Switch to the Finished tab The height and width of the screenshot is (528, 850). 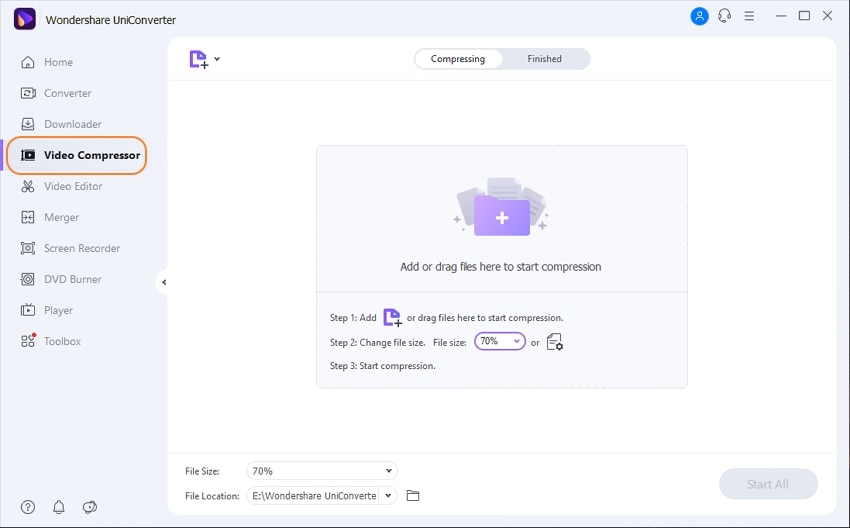pos(544,59)
